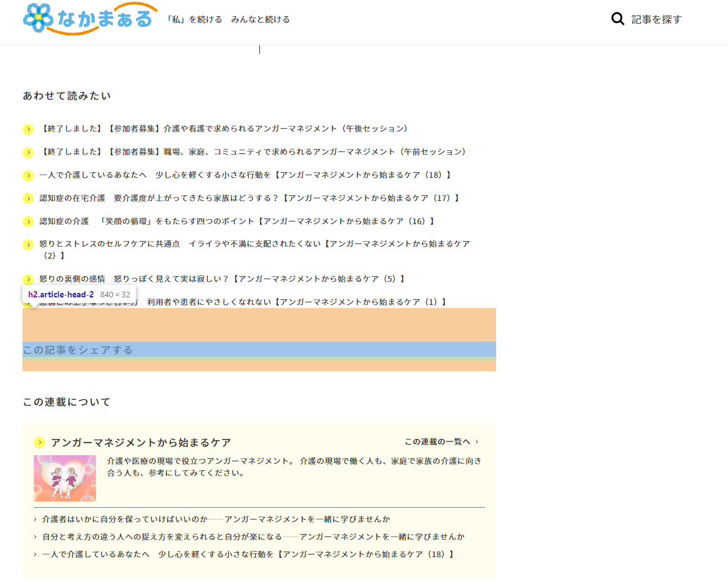Click the arrow icon before 介護者はいかに自分を保っていけばいいのか
The width and height of the screenshot is (728, 581).
pos(34,518)
